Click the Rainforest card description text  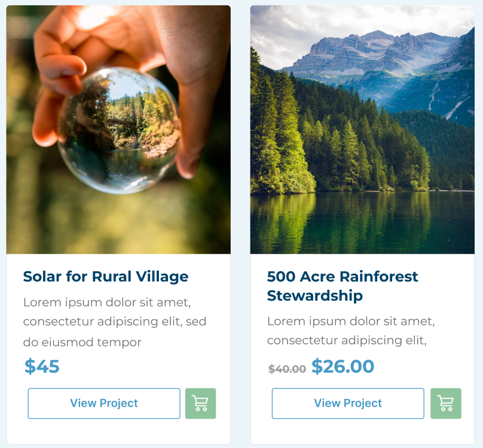(351, 330)
